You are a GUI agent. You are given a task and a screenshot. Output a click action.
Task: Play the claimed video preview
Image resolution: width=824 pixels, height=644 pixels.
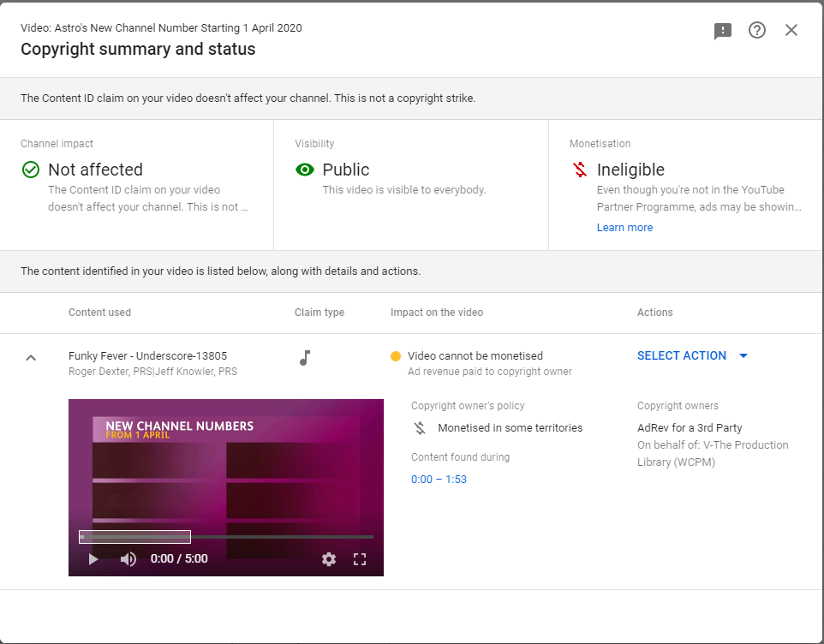coord(93,559)
